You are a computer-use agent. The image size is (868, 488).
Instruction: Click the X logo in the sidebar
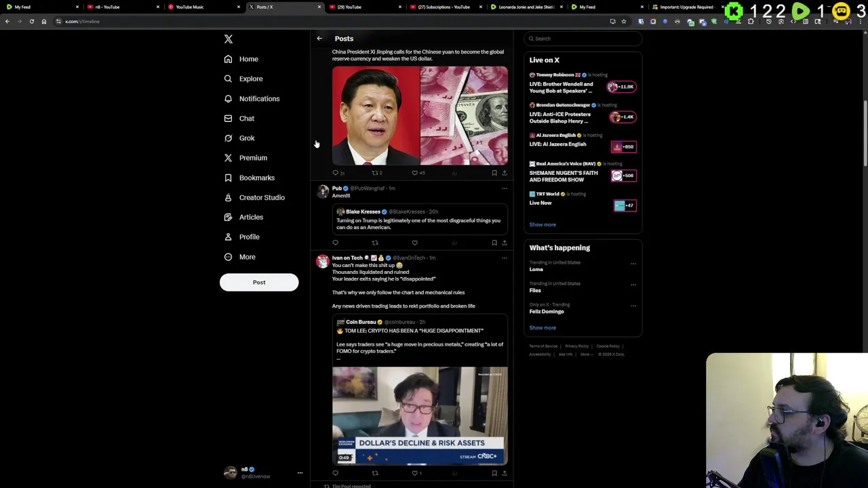point(229,39)
